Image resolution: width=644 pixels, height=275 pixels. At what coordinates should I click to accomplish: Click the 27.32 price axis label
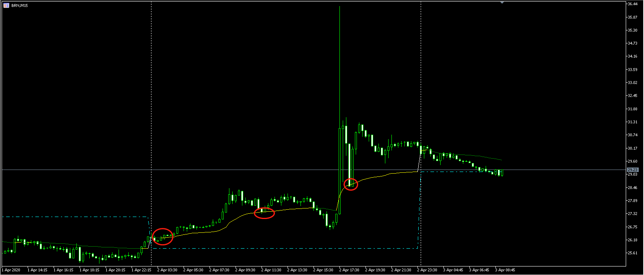(x=632, y=214)
